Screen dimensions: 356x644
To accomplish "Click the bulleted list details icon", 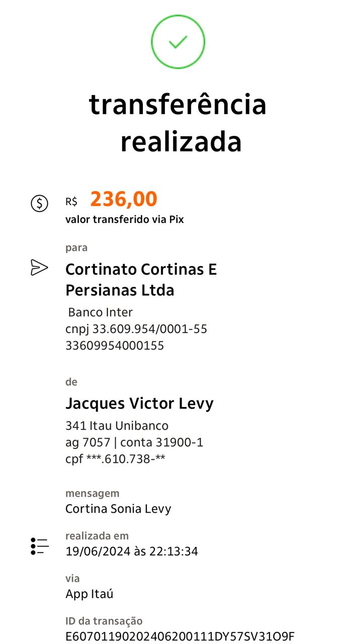I will pos(40,546).
